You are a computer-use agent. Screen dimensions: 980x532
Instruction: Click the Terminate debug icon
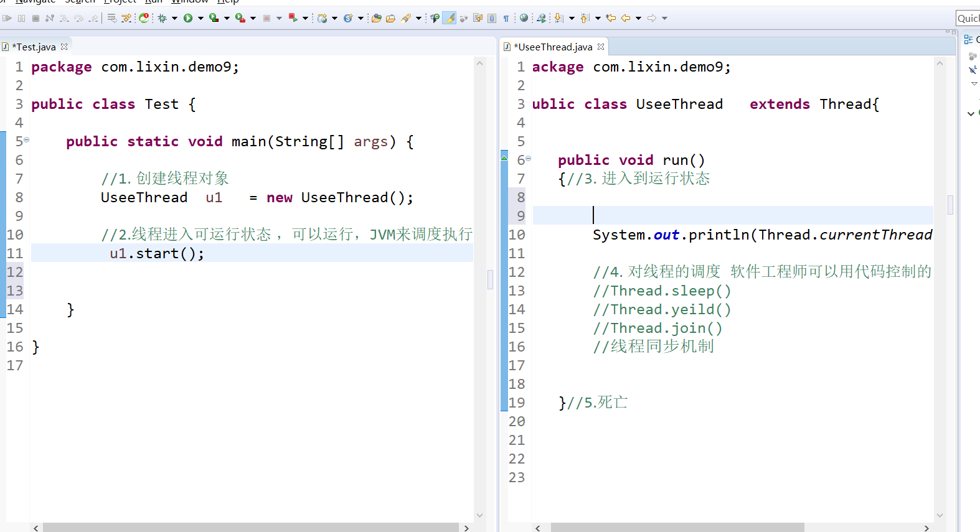35,18
